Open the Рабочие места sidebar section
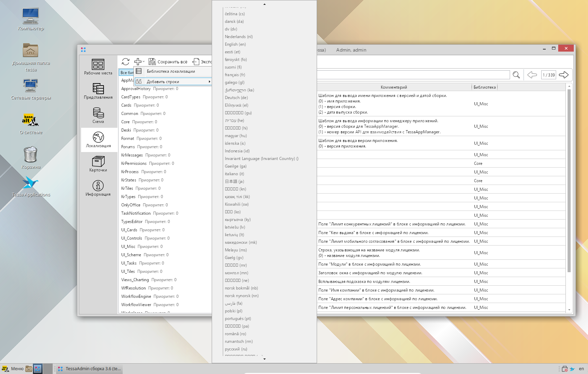The width and height of the screenshot is (588, 374). click(x=98, y=67)
